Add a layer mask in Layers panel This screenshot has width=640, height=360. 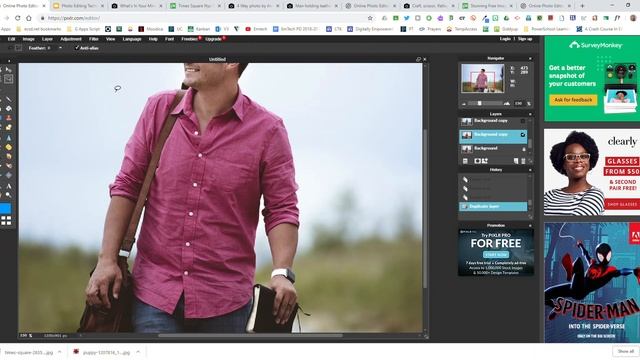[477, 161]
